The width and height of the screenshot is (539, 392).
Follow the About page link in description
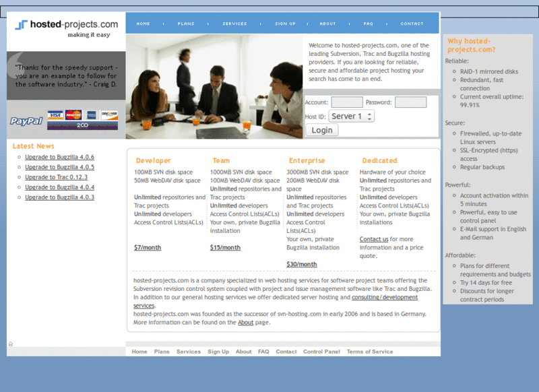pyautogui.click(x=245, y=323)
